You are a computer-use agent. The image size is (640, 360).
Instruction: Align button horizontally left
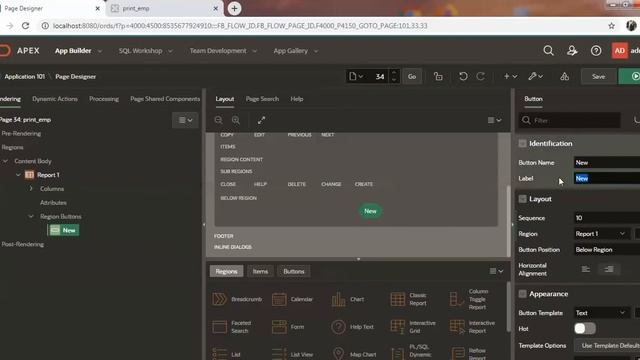click(586, 269)
